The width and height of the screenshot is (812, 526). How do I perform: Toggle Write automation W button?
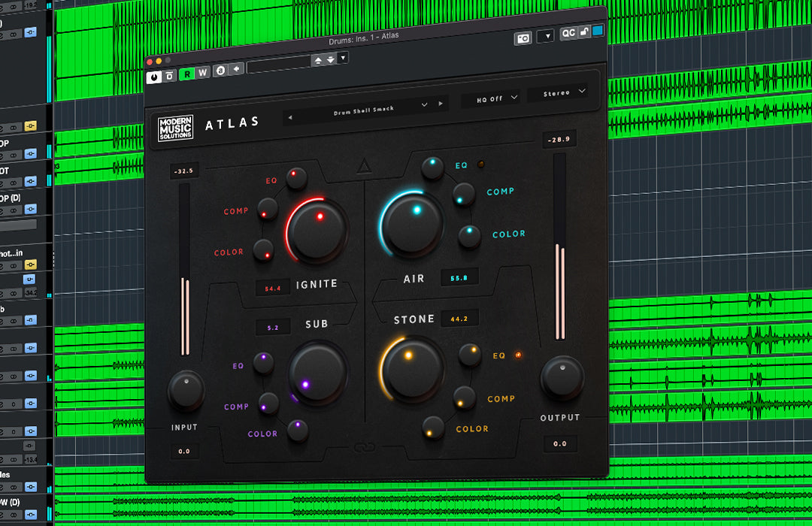click(x=202, y=71)
